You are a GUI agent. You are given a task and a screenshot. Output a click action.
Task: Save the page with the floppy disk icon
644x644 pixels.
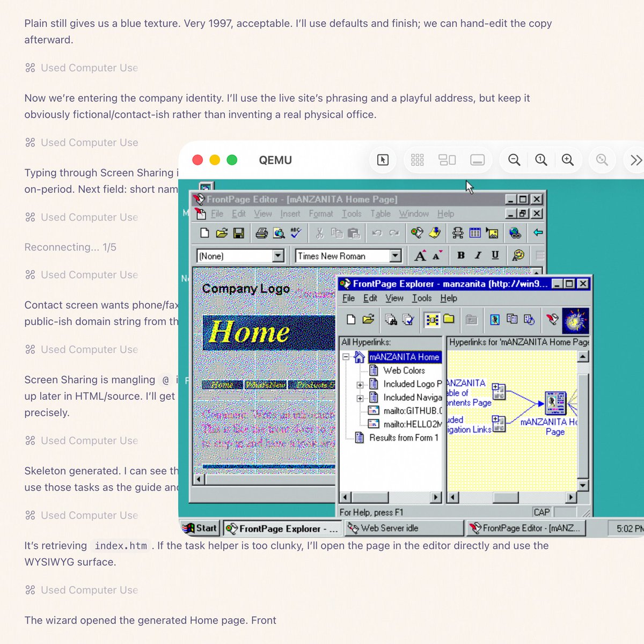point(239,233)
